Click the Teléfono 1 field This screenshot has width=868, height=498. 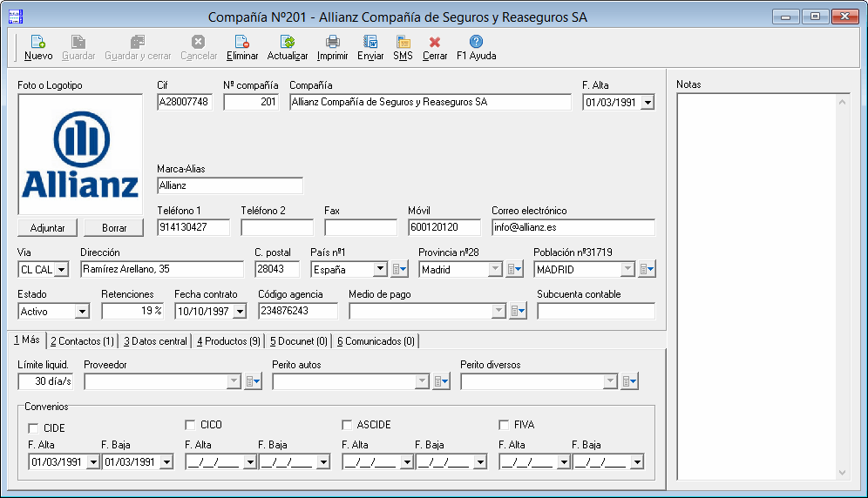tap(193, 227)
